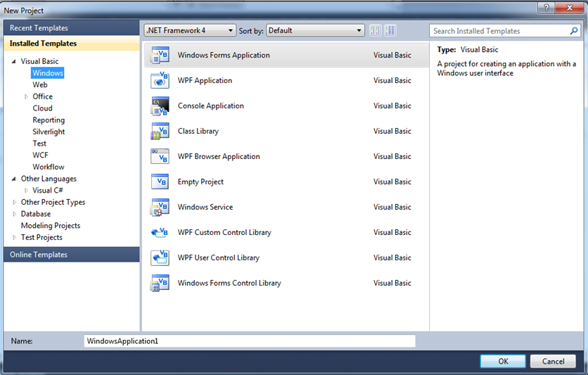This screenshot has height=375, width=588.
Task: Select the Cloud category
Action: [42, 108]
